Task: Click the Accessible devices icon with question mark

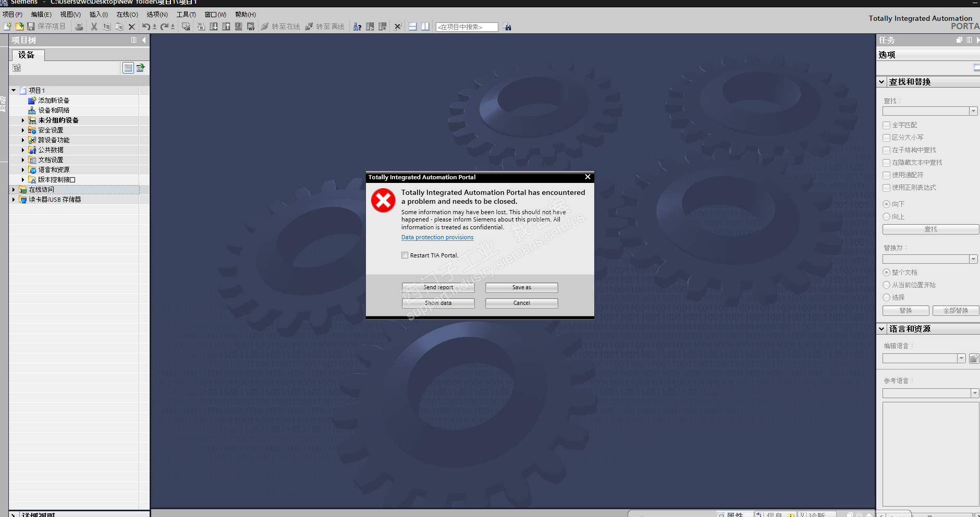Action: point(357,27)
